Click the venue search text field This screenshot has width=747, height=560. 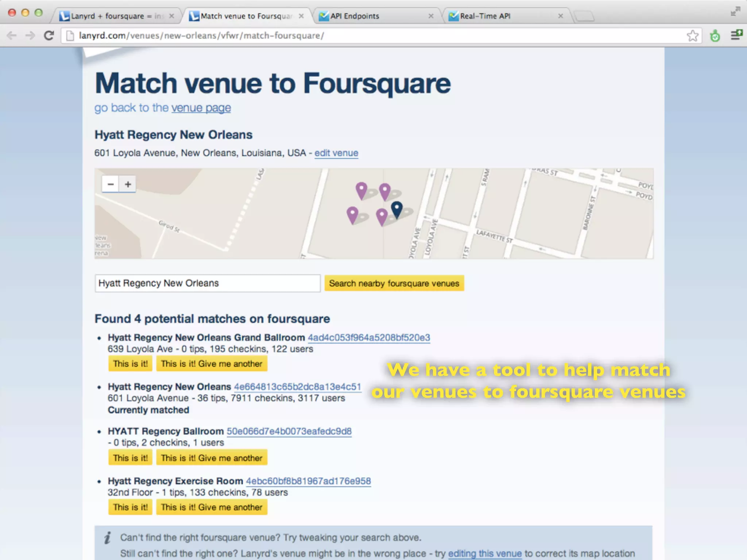208,283
